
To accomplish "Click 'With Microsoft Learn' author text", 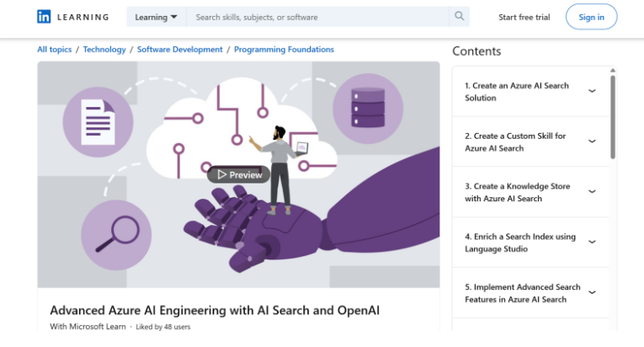I will click(x=88, y=327).
